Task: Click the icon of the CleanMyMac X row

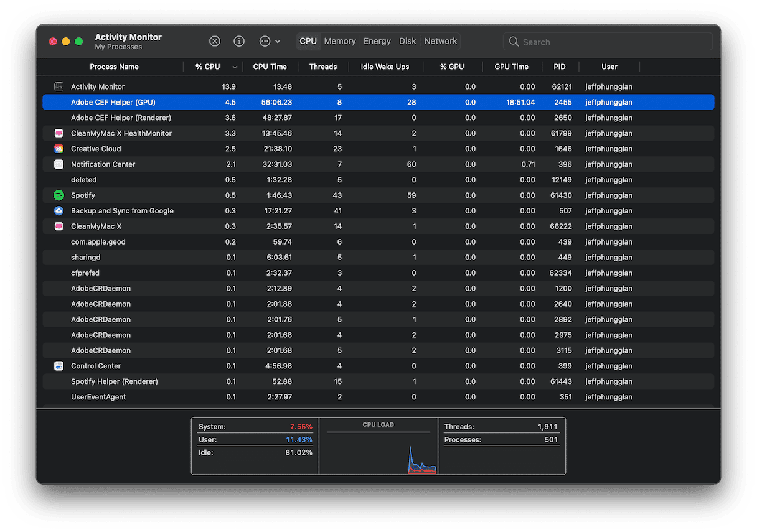Action: (59, 226)
